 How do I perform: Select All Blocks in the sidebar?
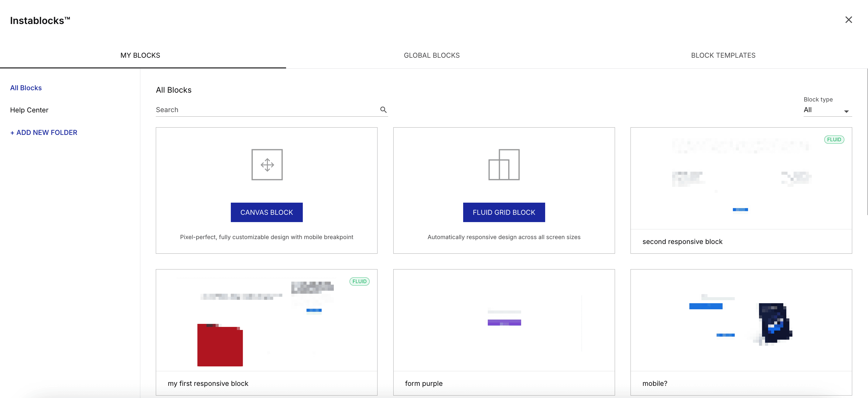(x=26, y=88)
